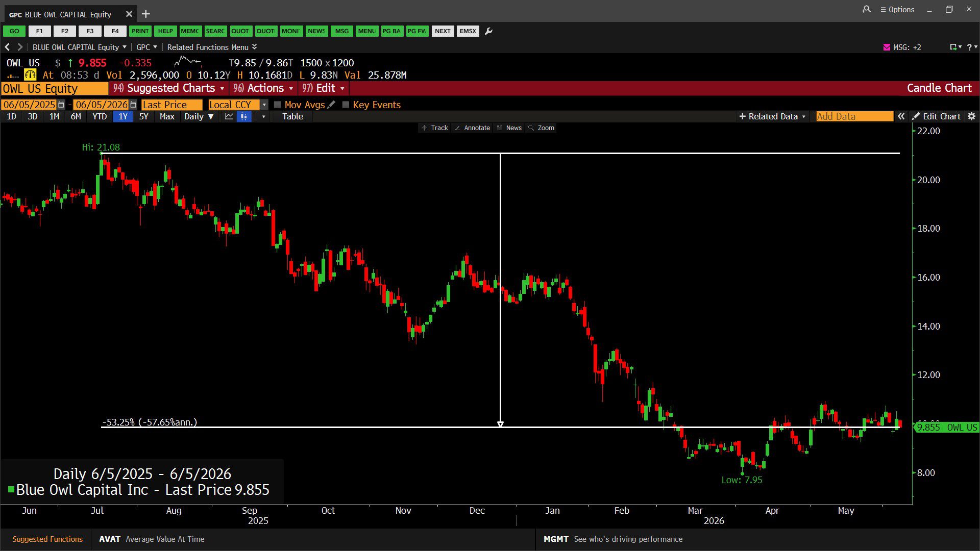Screen dimensions: 980x551
Task: Activate the Annotate tool
Action: (x=472, y=128)
